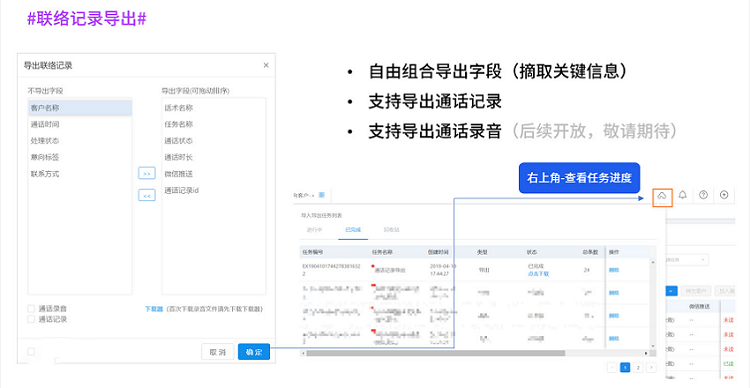Select 通话状态 in the 导出字段 list
This screenshot has height=388, width=750.
click(x=214, y=141)
